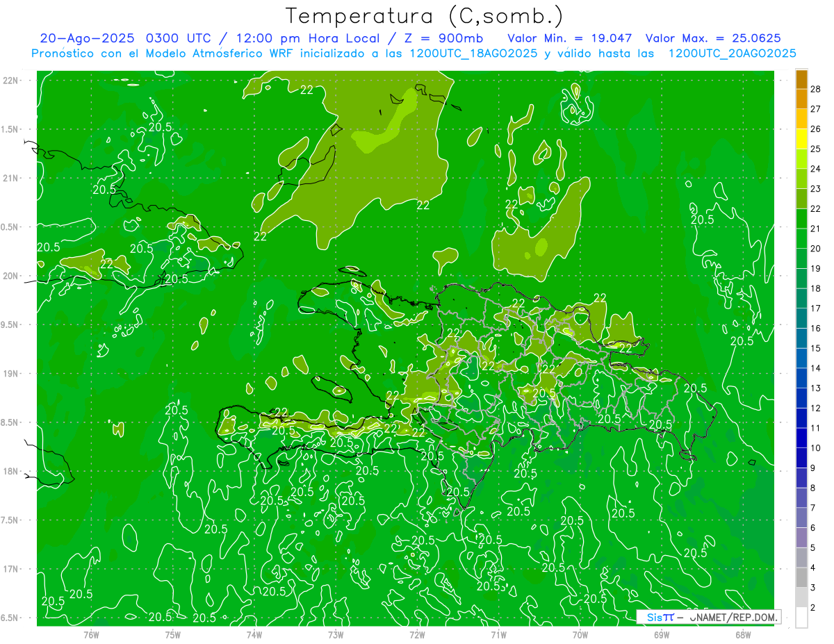Click the color bar scale label '10'
This screenshot has width=834, height=644.
[816, 448]
